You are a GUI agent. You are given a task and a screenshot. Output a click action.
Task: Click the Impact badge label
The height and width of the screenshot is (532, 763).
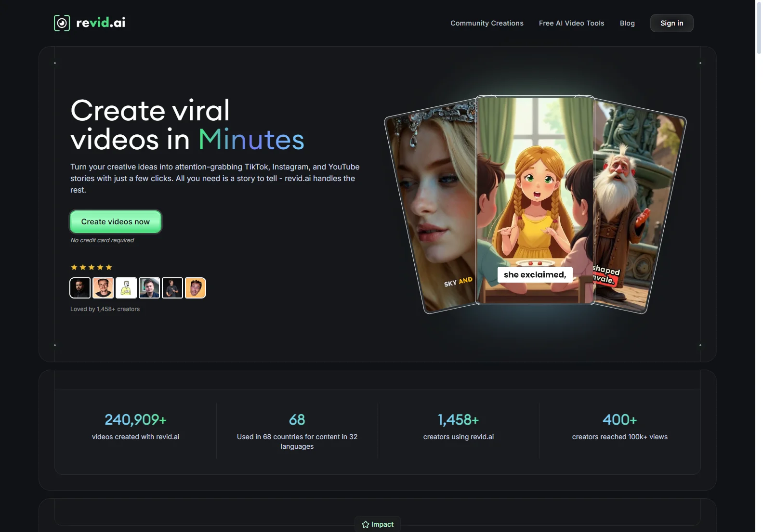(382, 524)
